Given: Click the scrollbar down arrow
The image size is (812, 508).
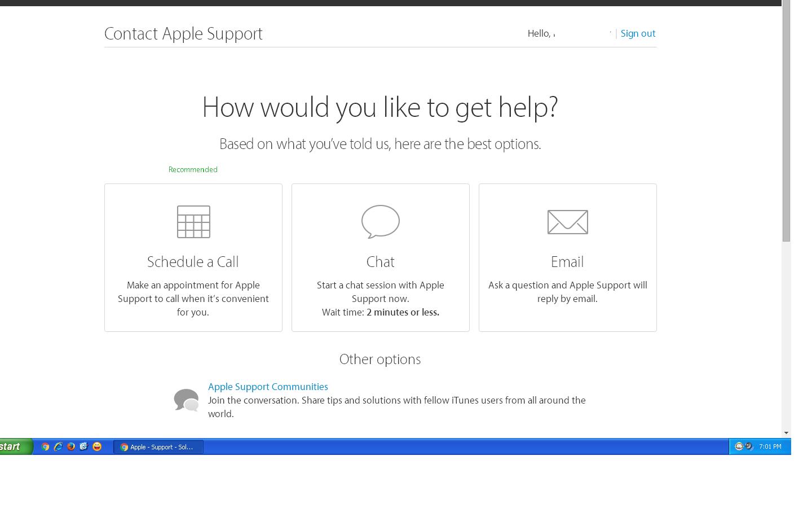Looking at the screenshot, I should click(786, 433).
